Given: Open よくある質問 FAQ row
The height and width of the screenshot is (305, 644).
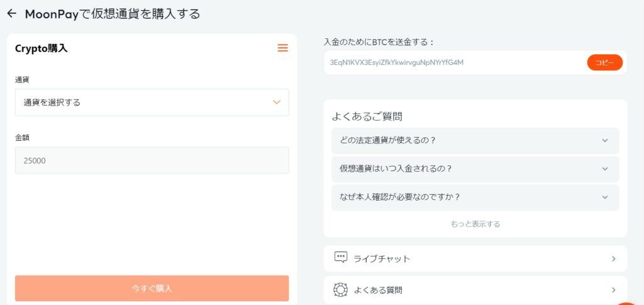Looking at the screenshot, I should tap(475, 291).
